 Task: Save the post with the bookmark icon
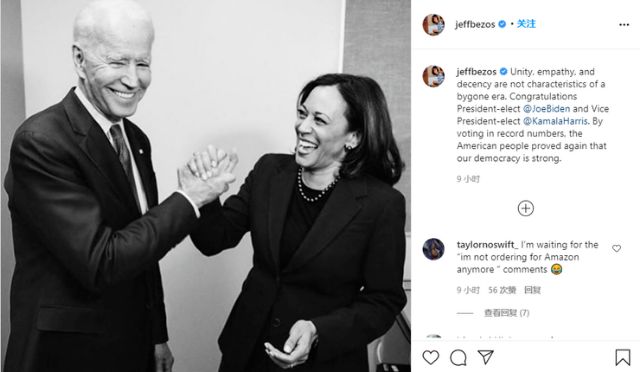622,357
